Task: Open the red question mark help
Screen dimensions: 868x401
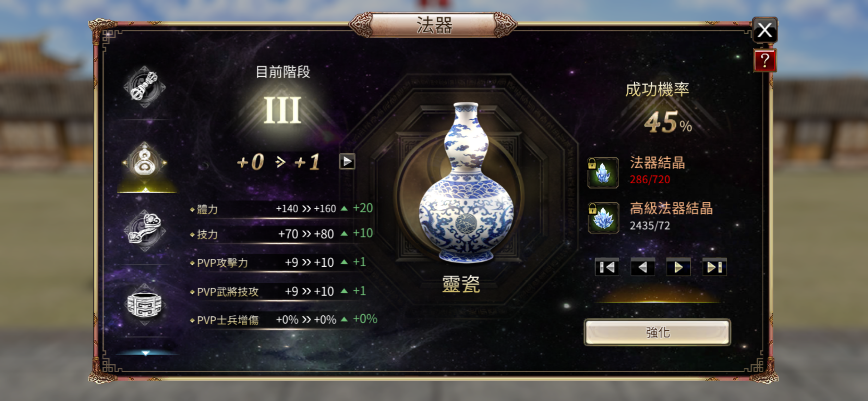Action: click(x=765, y=61)
